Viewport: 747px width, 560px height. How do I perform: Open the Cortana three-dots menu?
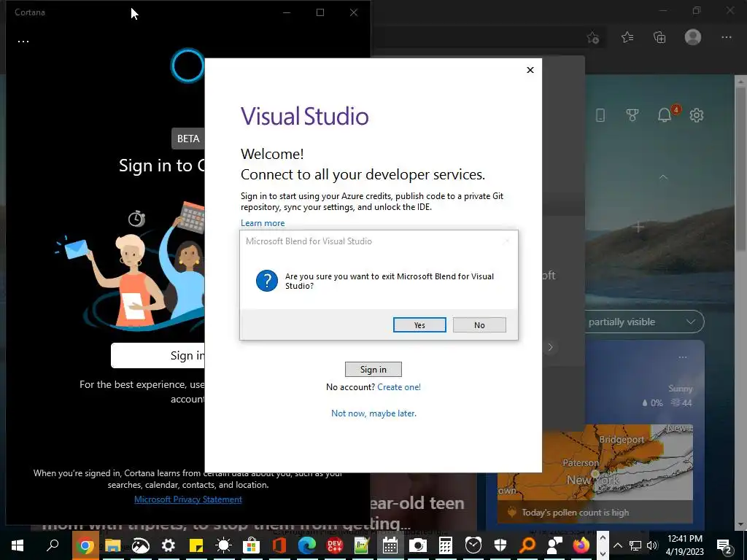pyautogui.click(x=23, y=41)
